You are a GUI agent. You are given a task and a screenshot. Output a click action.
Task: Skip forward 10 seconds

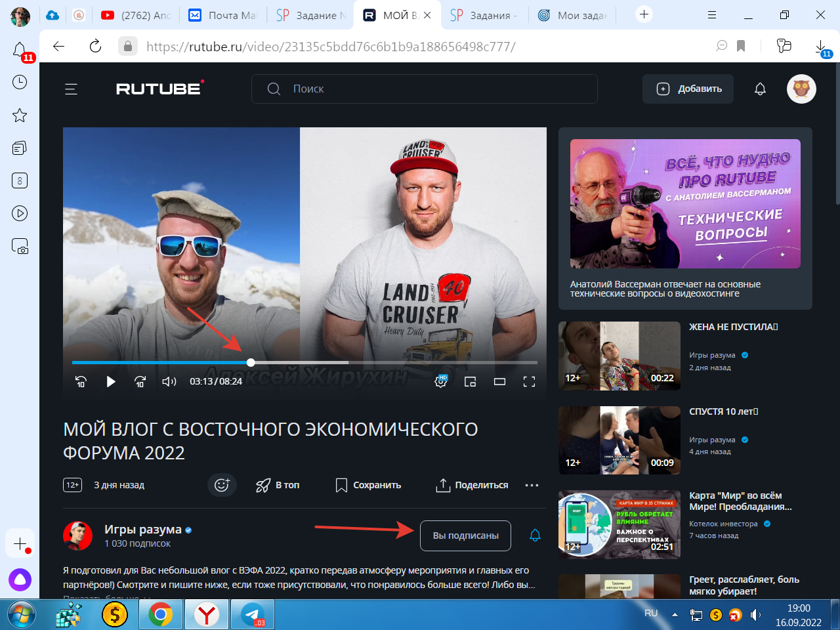pos(140,381)
